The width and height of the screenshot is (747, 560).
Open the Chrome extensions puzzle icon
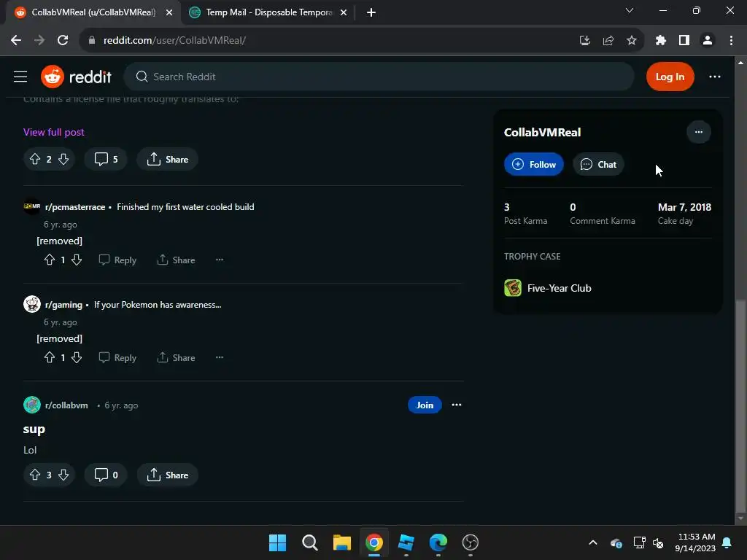click(660, 40)
